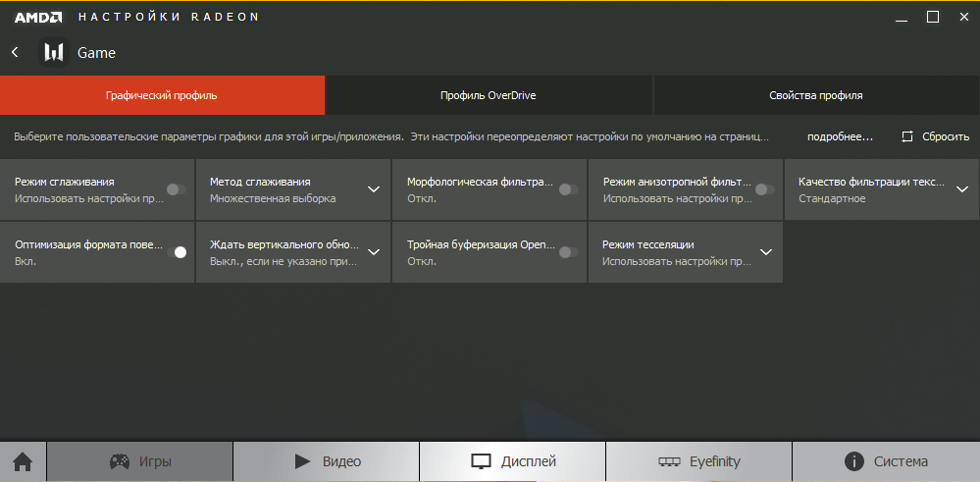The height and width of the screenshot is (482, 980).
Task: Click the info icon in Система
Action: (853, 462)
